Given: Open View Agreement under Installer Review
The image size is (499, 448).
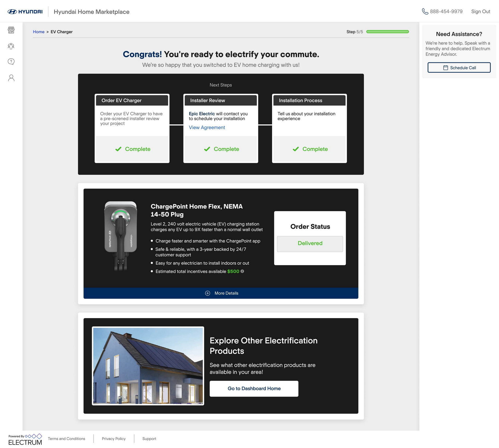Looking at the screenshot, I should 207,128.
